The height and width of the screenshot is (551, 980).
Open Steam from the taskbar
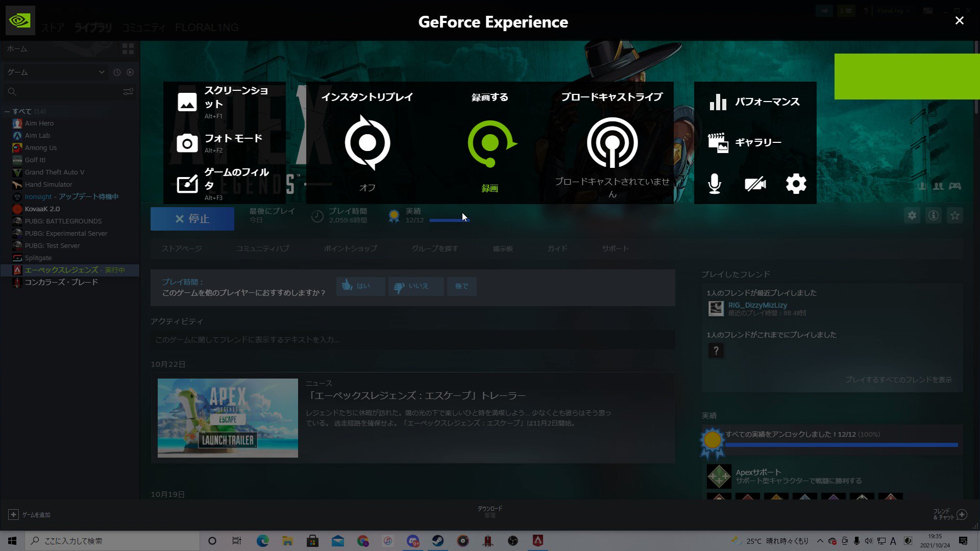[x=438, y=541]
